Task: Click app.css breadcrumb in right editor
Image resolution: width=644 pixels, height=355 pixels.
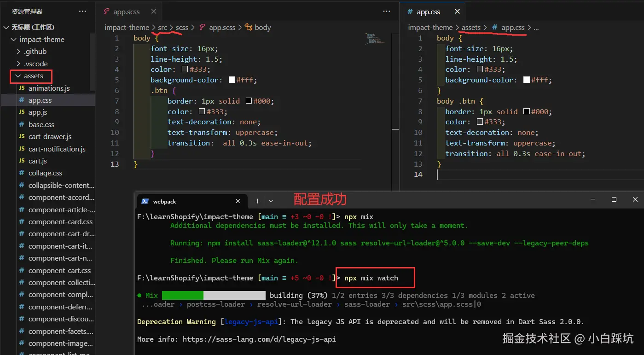Action: pos(513,28)
